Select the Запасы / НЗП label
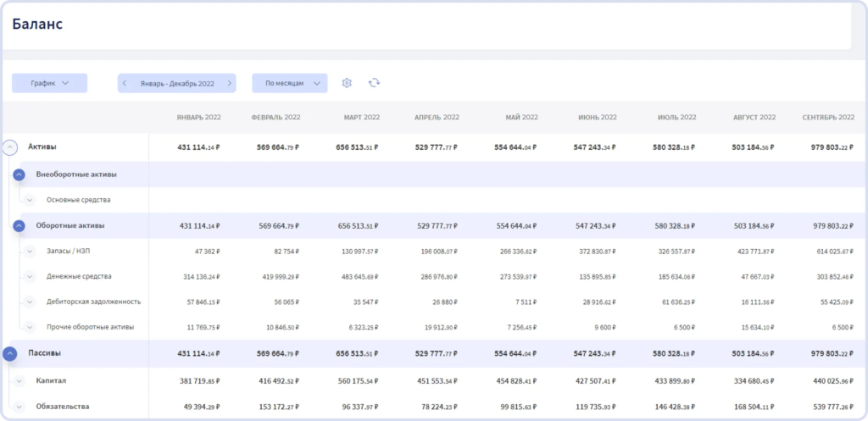Screen dimensions: 868x421 [x=67, y=252]
